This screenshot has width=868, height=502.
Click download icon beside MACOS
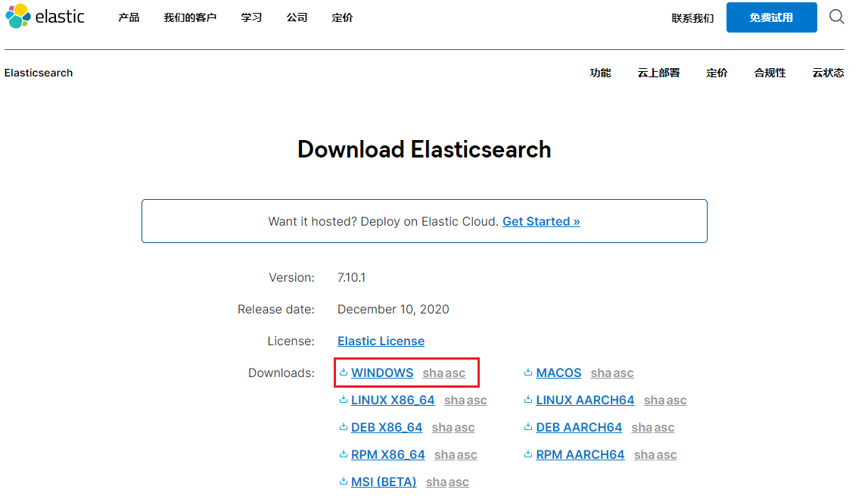click(528, 373)
